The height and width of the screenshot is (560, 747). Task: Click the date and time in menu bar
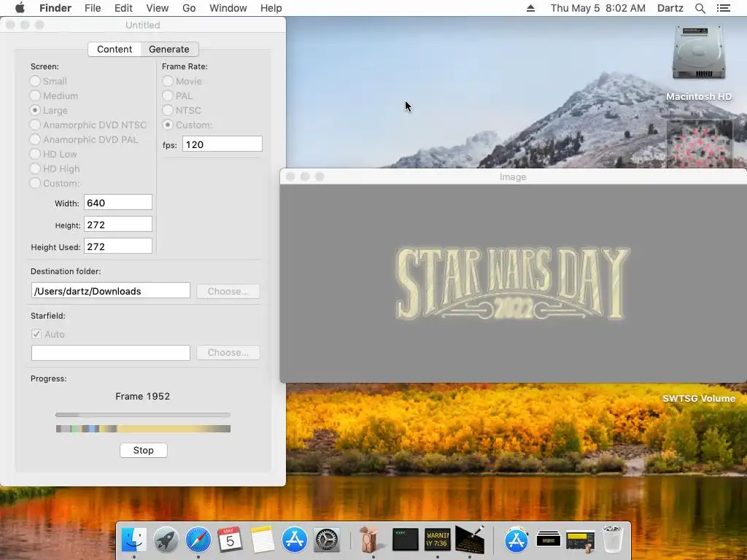(x=598, y=8)
